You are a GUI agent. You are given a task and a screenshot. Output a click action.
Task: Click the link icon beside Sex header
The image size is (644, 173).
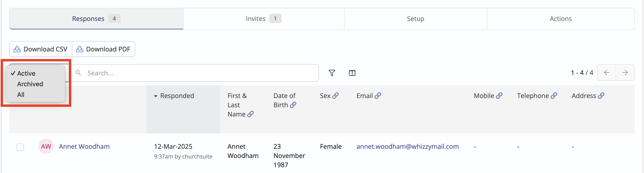point(336,96)
